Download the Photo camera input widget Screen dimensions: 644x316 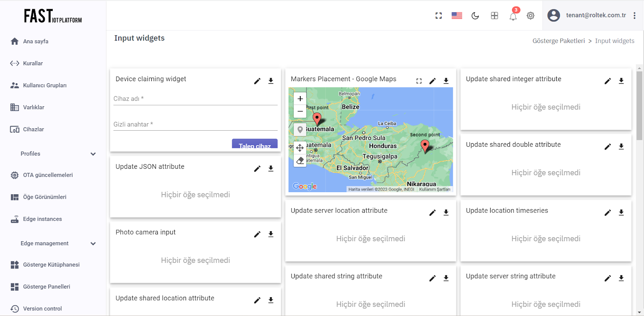click(x=271, y=234)
